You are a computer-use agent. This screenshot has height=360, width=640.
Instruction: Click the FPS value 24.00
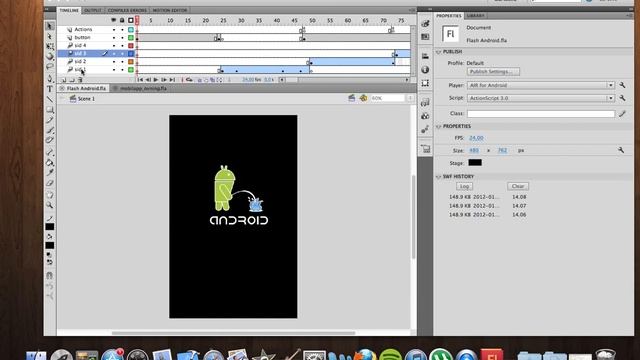pyautogui.click(x=476, y=138)
